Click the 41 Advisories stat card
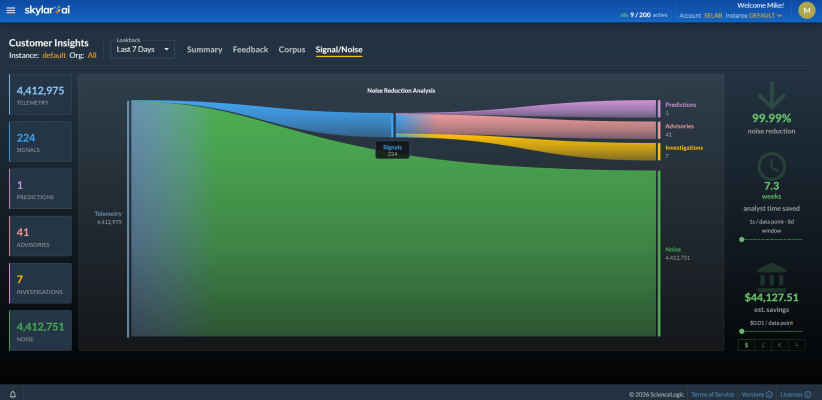 pyautogui.click(x=40, y=236)
